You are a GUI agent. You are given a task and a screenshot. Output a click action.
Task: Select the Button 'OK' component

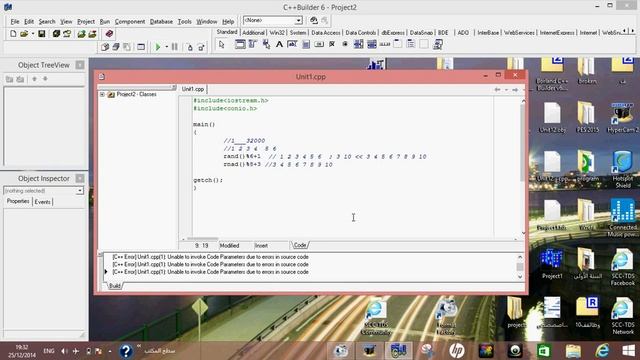coord(319,44)
